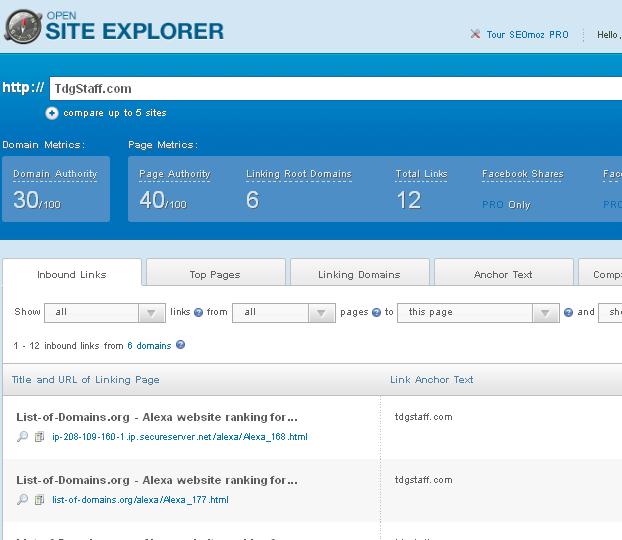
Task: Open help icon next to 'links' filter
Action: click(198, 312)
